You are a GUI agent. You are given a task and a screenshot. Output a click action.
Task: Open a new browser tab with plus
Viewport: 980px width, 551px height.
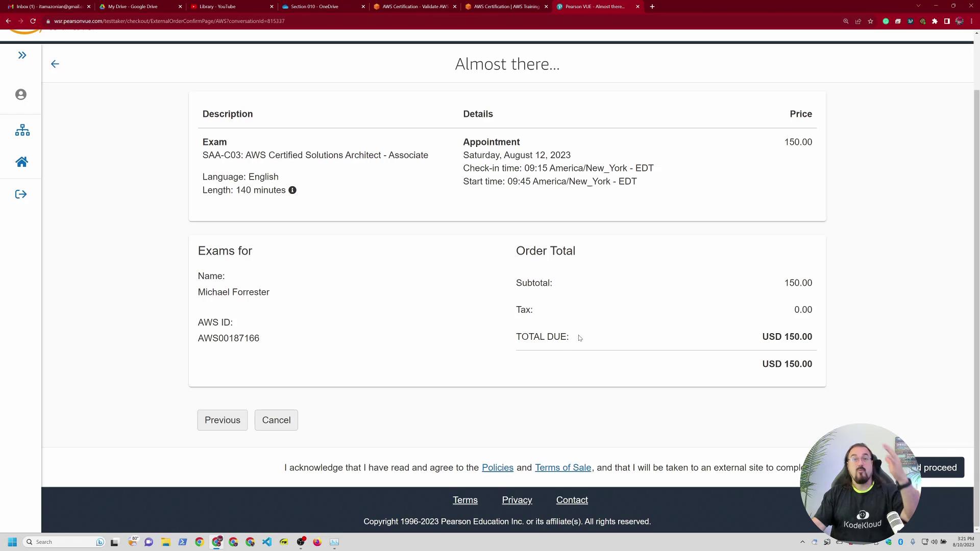click(652, 7)
